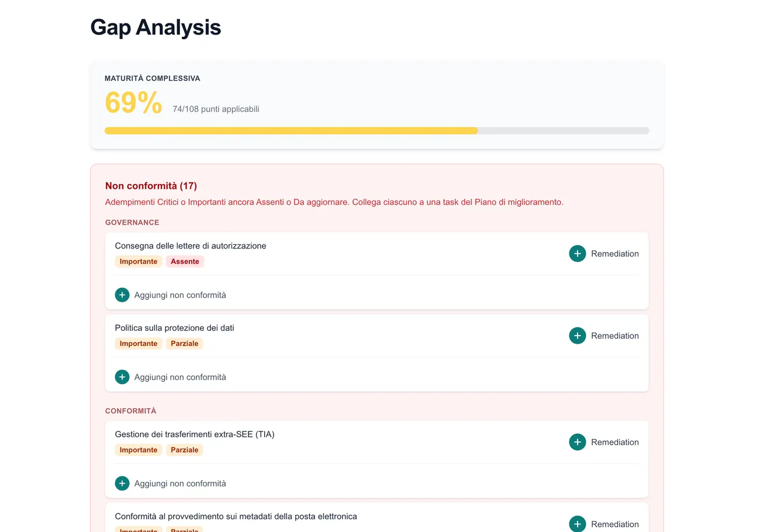This screenshot has height=532, width=760.
Task: Click Importante badge under Politica sulla protezione dei dati
Action: pyautogui.click(x=139, y=344)
